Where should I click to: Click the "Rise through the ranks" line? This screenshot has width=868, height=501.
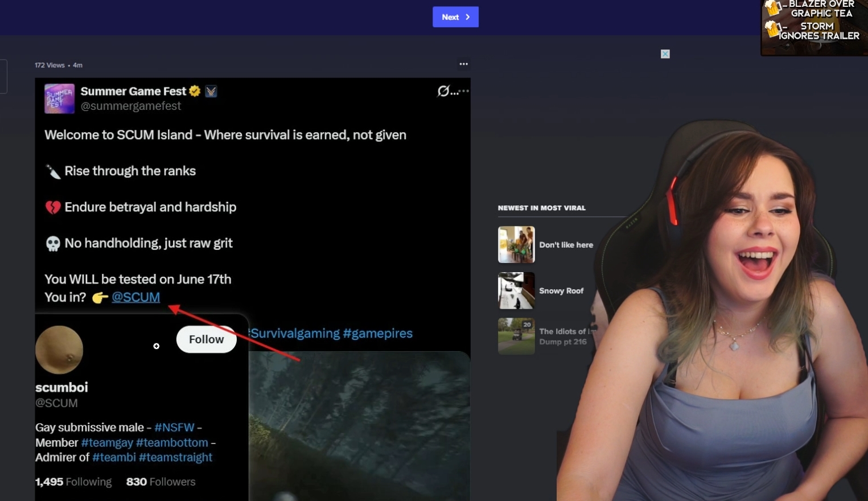pyautogui.click(x=130, y=171)
